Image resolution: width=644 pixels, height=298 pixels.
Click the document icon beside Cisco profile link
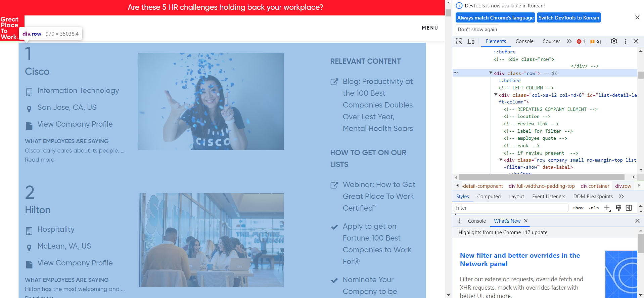pos(29,126)
